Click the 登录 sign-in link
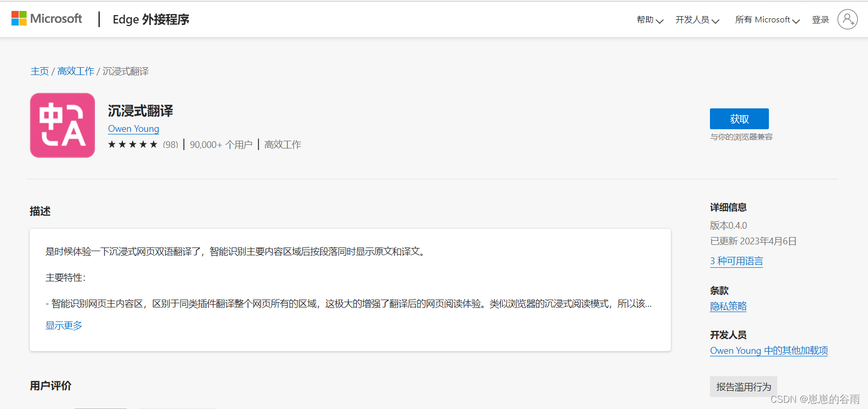 (821, 20)
